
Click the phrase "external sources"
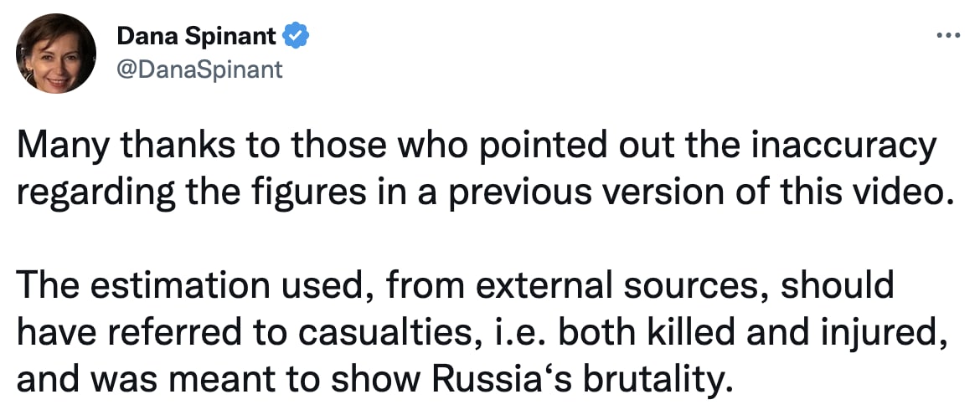coord(618,288)
